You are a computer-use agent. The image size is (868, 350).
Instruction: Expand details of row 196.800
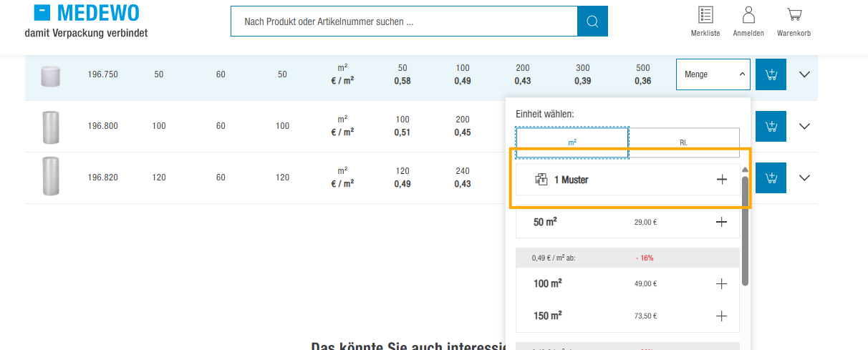[804, 126]
